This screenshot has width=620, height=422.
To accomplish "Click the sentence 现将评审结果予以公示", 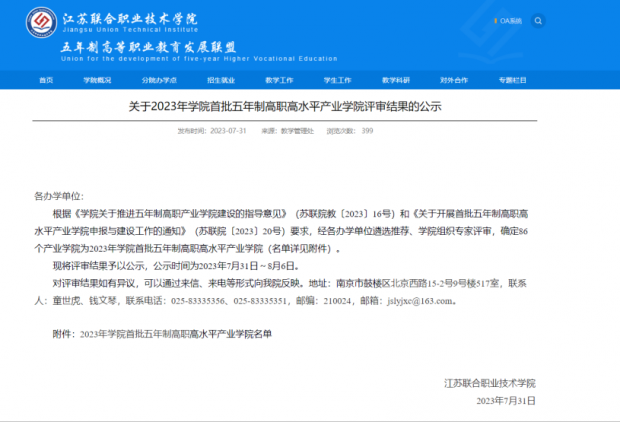I will (x=98, y=266).
